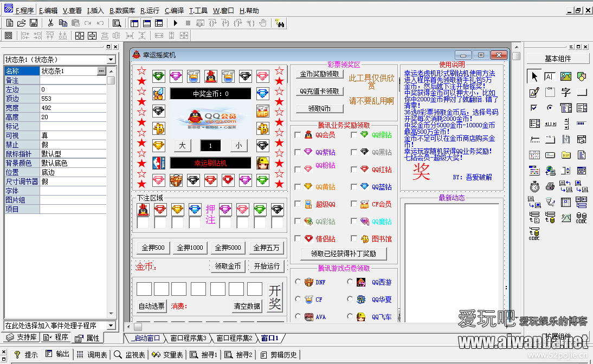The height and width of the screenshot is (364, 593).
Task: Expand the 基本组件 component group
Action: (558, 58)
